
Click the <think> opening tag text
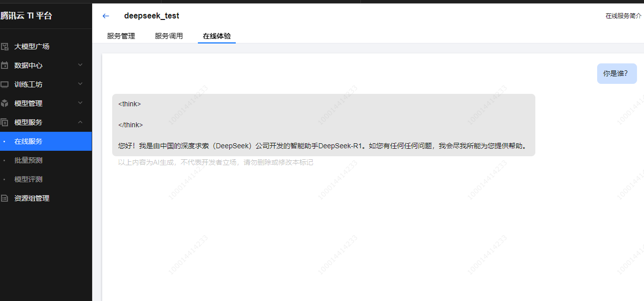coord(130,104)
